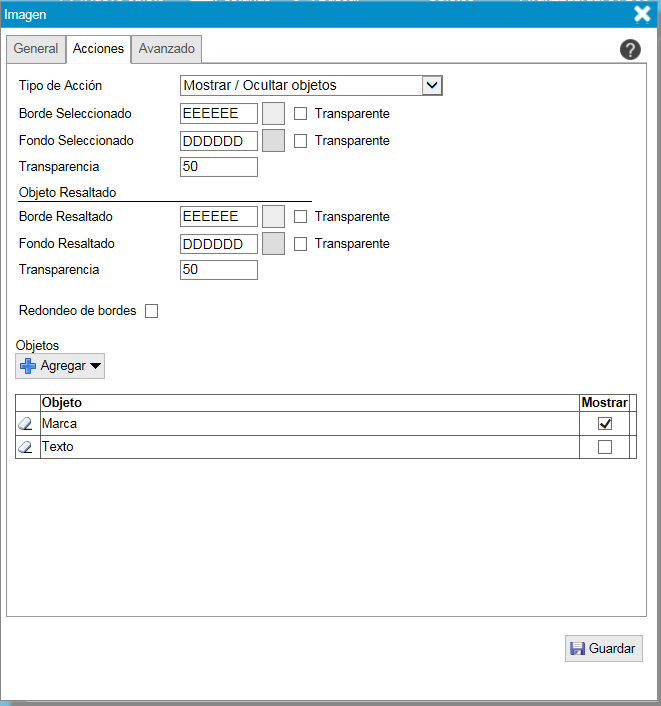This screenshot has height=706, width=661.
Task: Click the Transparencia field under Fondo Seleccionado
Action: tap(219, 167)
